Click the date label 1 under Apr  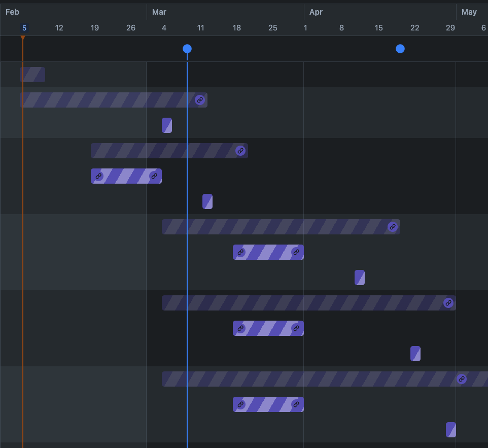(305, 28)
